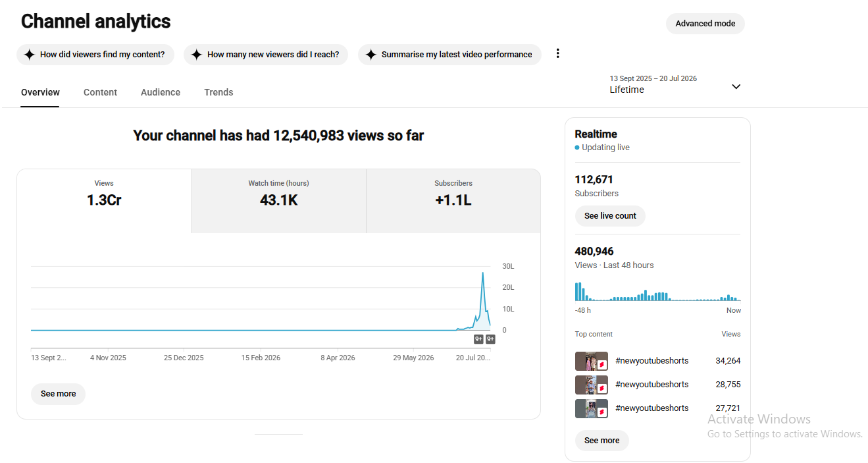Image resolution: width=868 pixels, height=463 pixels.
Task: Expand the Lifetime date range chevron
Action: [736, 87]
